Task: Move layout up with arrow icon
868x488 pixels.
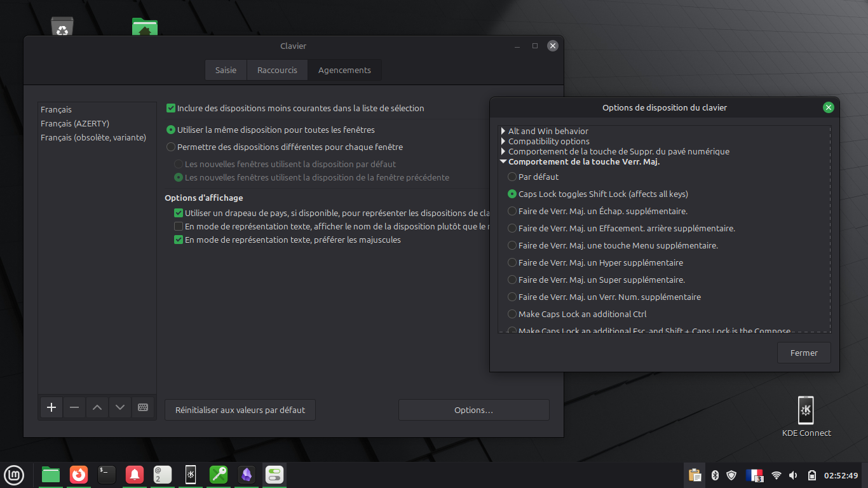Action: tap(97, 407)
